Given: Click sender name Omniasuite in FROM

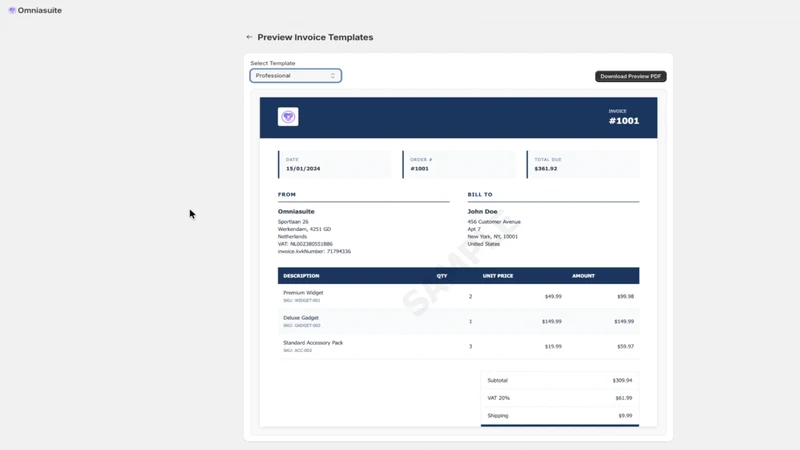Looking at the screenshot, I should (x=296, y=211).
